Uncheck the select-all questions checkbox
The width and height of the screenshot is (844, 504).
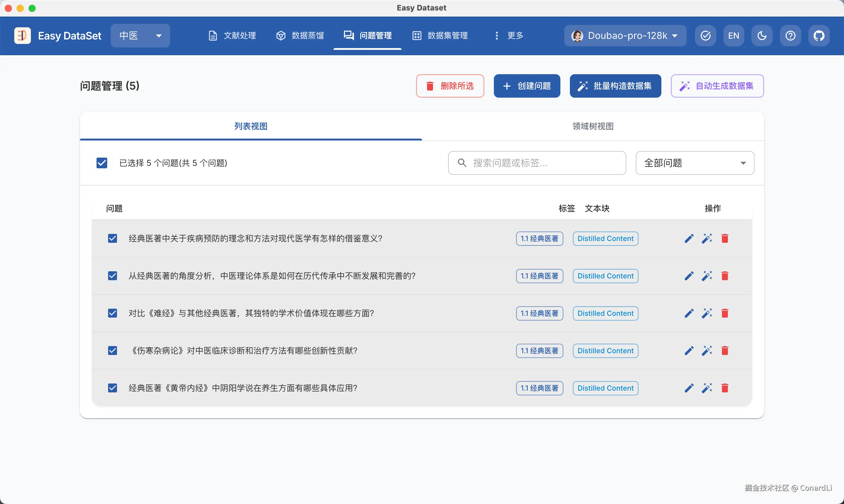[102, 163]
